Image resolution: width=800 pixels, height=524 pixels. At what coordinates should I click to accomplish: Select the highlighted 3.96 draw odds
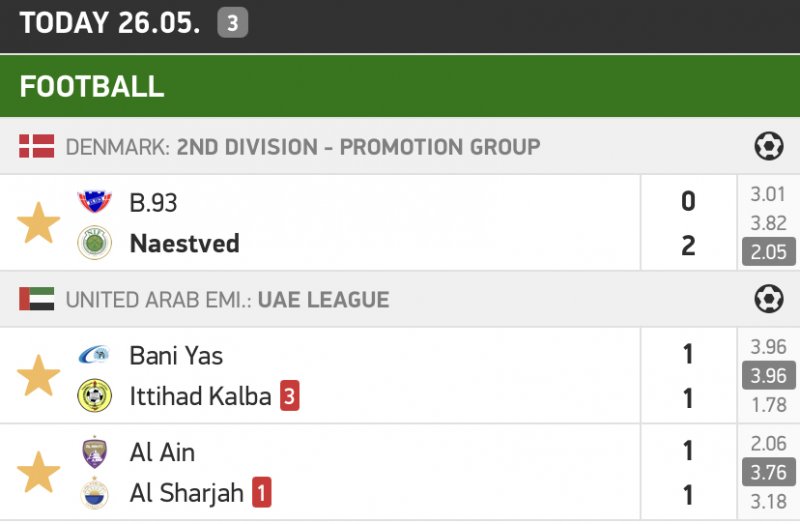coord(768,376)
